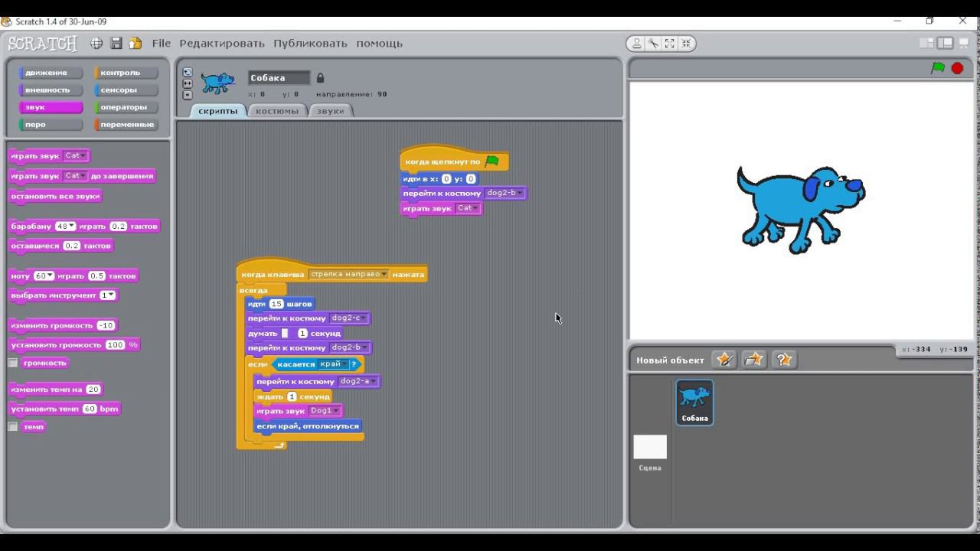
Task: Open the контроль block category
Action: pyautogui.click(x=126, y=73)
